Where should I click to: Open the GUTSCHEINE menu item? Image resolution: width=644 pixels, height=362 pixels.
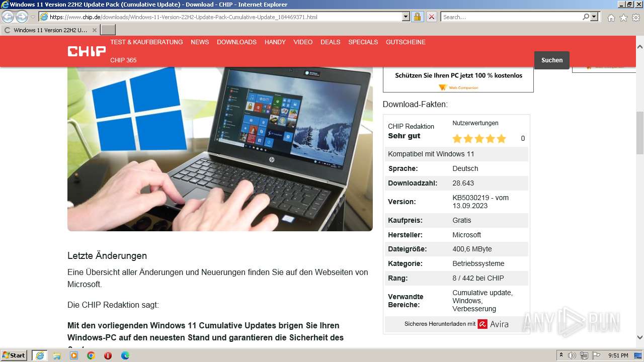[x=406, y=42]
